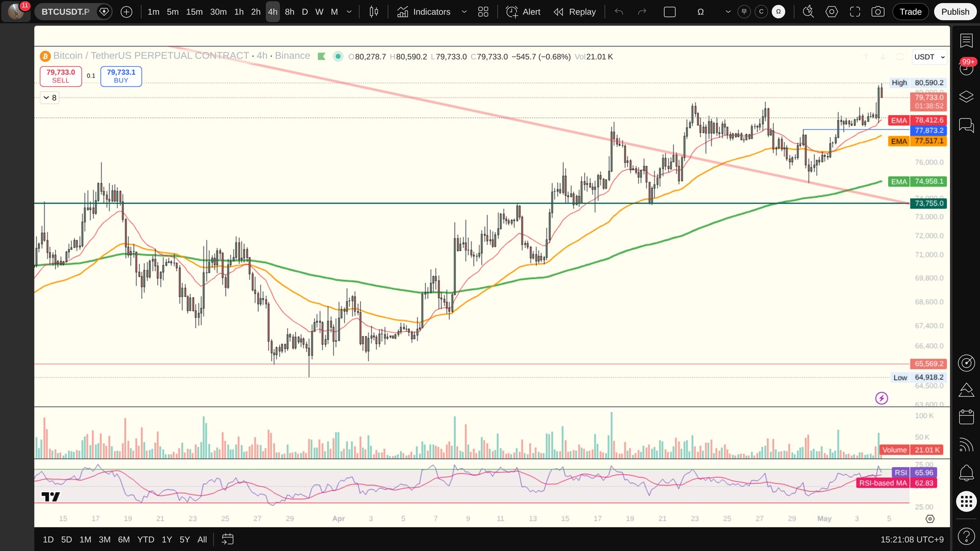Toggle fullscreen mode

854,12
